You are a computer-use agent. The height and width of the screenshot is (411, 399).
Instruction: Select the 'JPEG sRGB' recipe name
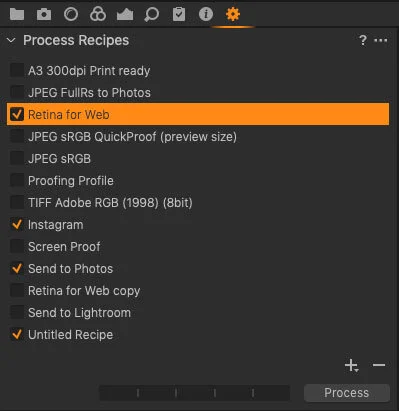tap(59, 159)
